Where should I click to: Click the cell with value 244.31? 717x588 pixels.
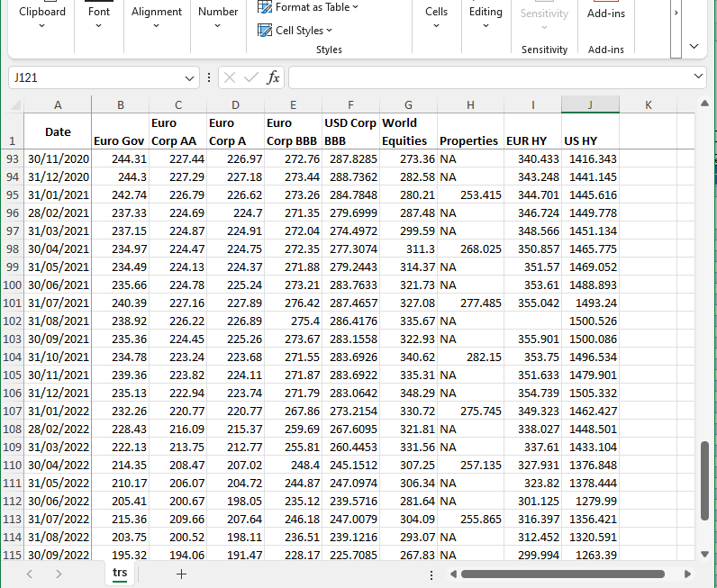click(x=121, y=158)
